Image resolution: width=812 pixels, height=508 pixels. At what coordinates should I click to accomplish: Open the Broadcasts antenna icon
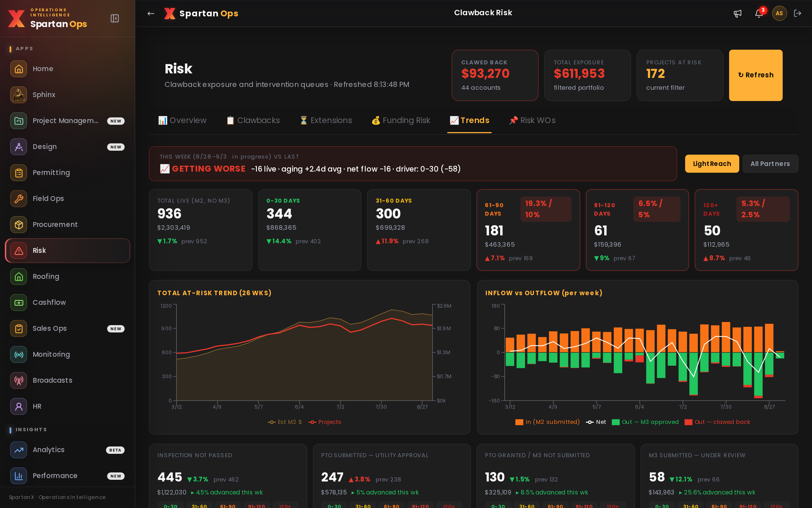click(x=19, y=380)
